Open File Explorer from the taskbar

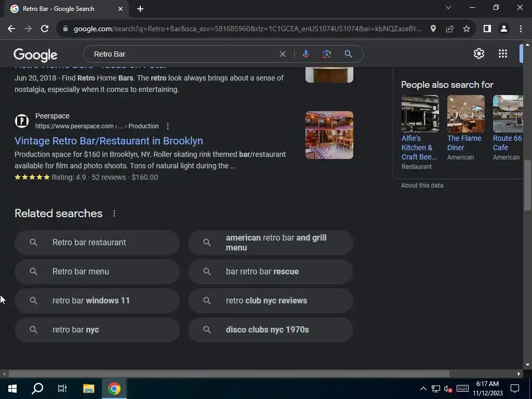click(88, 389)
